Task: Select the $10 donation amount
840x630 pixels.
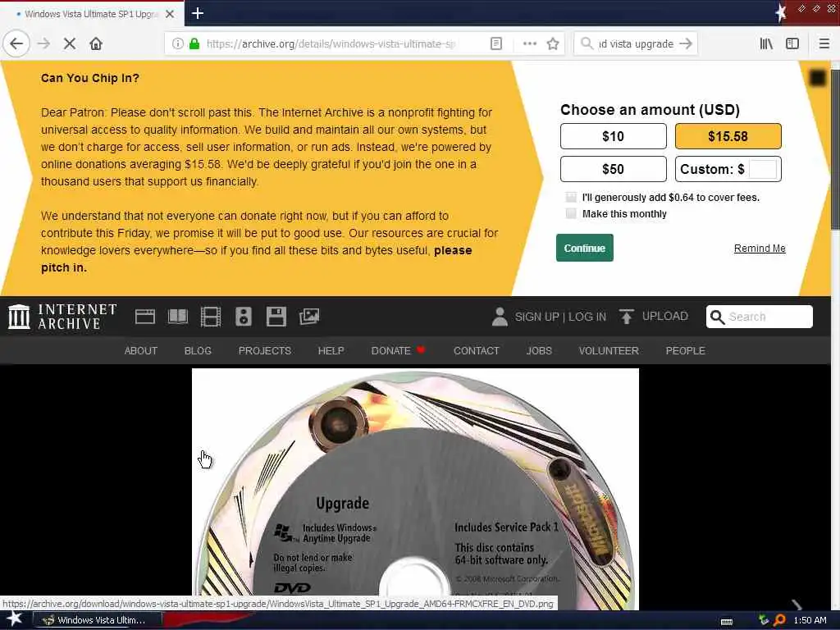Action: coord(614,136)
